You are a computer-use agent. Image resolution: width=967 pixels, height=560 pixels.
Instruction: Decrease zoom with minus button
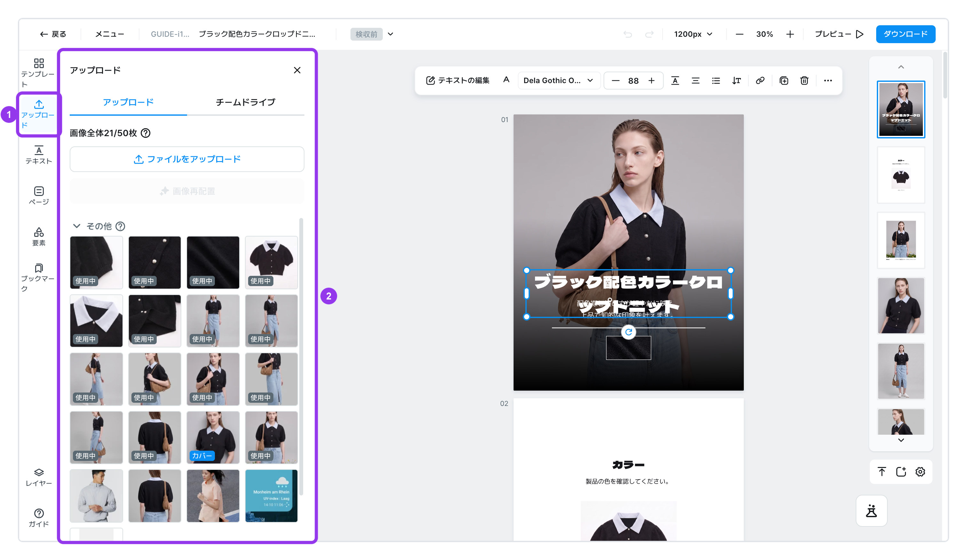coord(739,35)
